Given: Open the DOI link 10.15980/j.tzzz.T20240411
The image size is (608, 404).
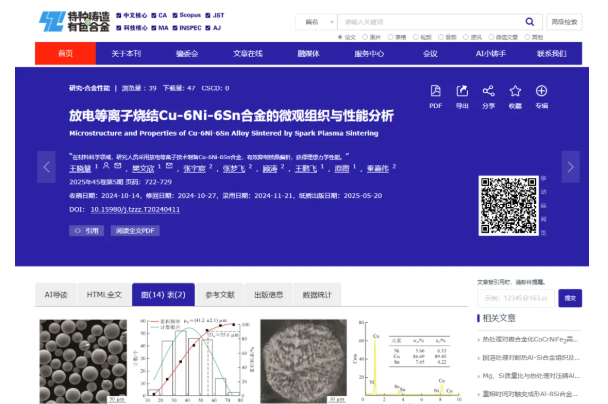Looking at the screenshot, I should (x=135, y=210).
